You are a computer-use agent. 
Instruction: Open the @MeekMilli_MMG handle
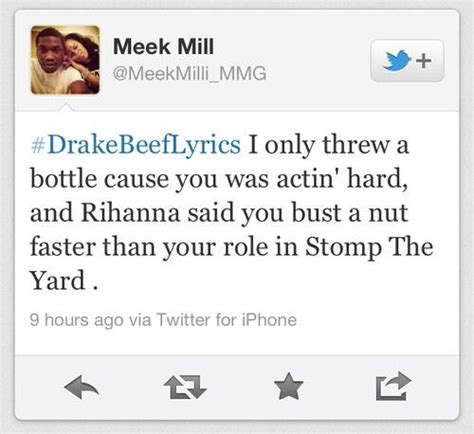click(190, 73)
